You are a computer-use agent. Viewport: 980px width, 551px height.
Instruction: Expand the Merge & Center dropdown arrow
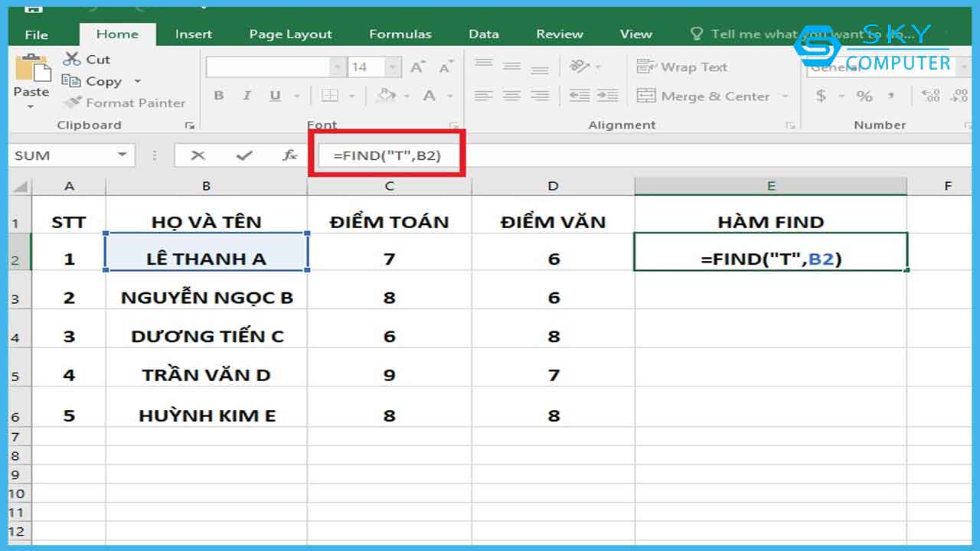pyautogui.click(x=785, y=96)
